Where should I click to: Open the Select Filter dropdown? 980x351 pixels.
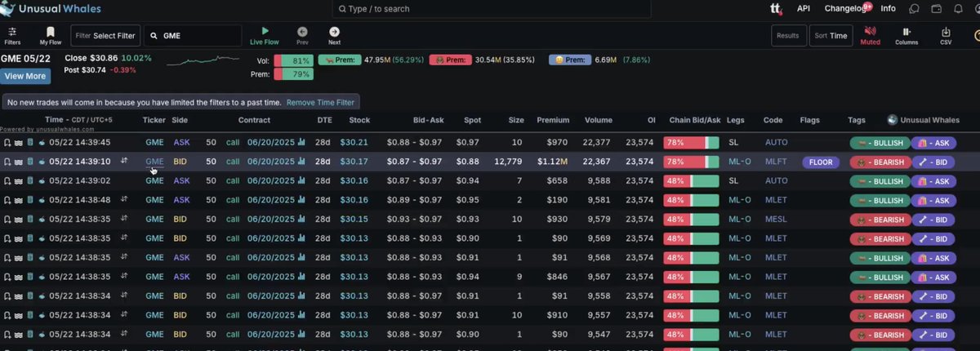pos(105,36)
